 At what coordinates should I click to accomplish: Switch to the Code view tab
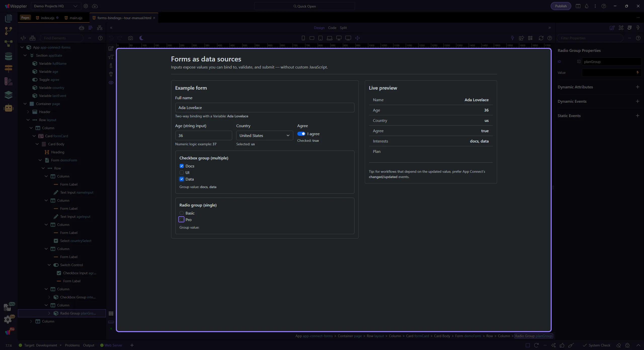click(332, 28)
